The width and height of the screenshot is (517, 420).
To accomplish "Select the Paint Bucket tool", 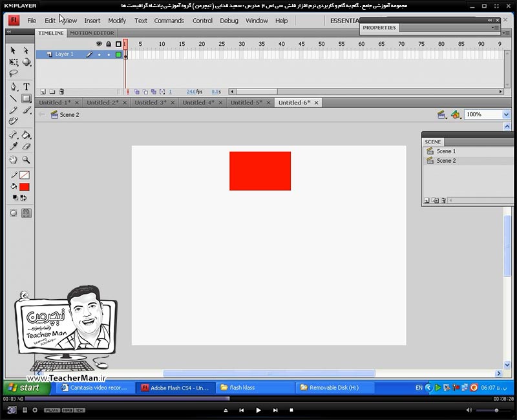I will (x=26, y=135).
